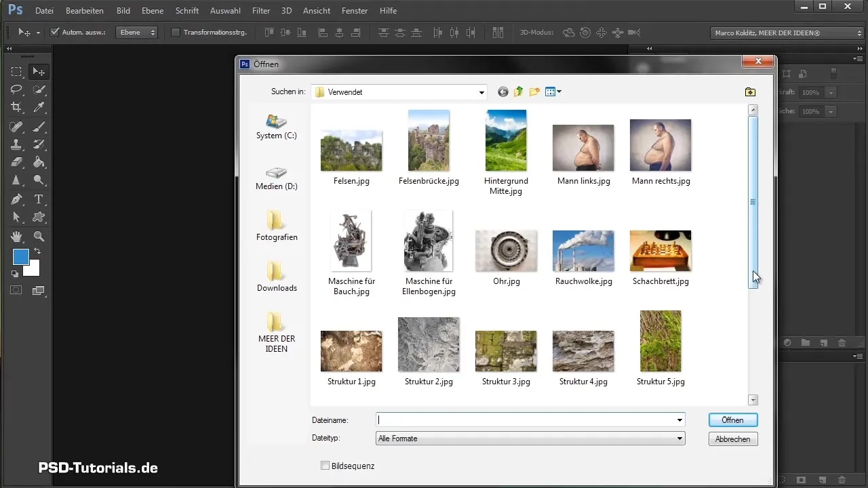Select the Dodge tool

tap(39, 180)
